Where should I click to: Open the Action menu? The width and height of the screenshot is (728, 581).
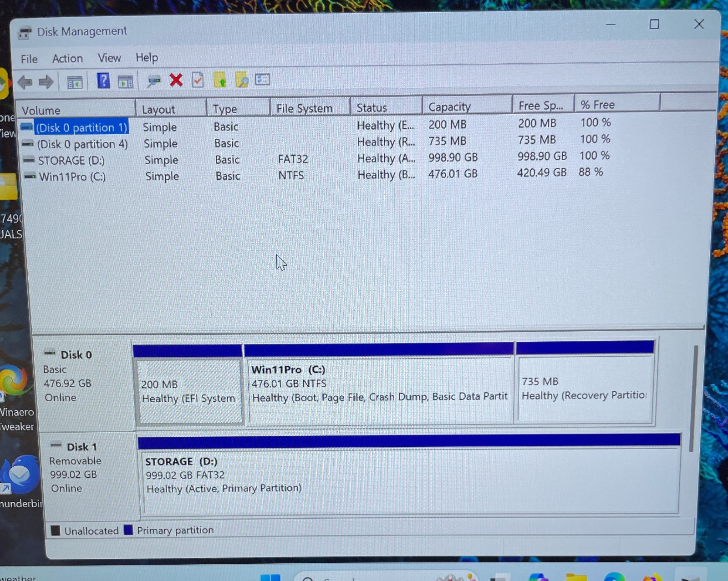(67, 59)
